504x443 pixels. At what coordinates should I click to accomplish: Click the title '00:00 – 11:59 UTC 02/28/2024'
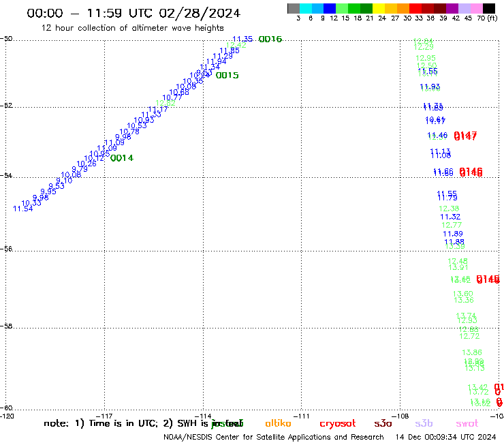(133, 13)
